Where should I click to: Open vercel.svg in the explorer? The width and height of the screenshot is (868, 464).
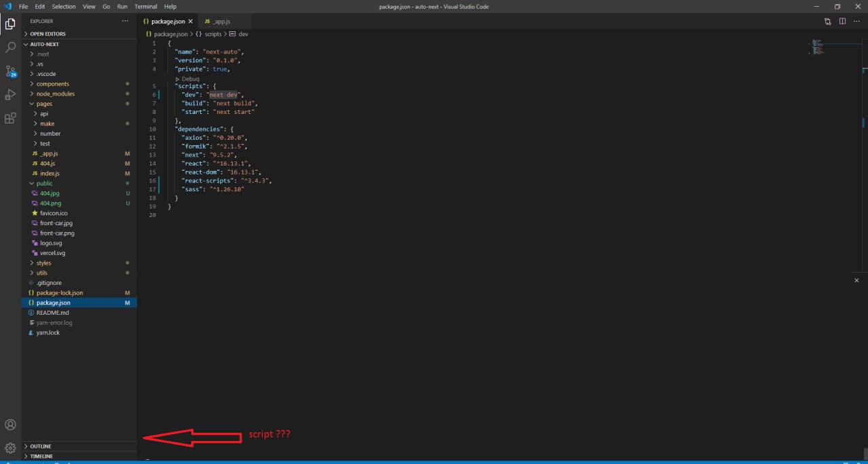tap(79, 253)
